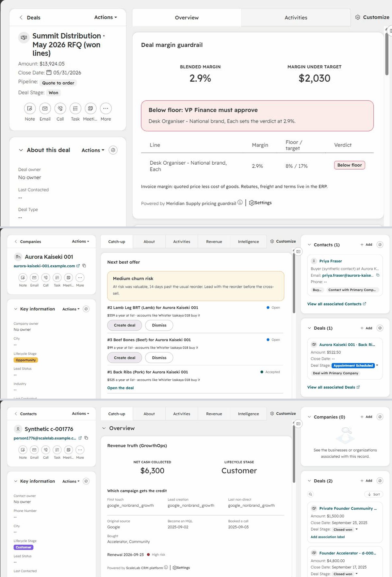Send Email from Aurora Kaiseki 001 record
The width and height of the screenshot is (392, 577).
point(34,277)
